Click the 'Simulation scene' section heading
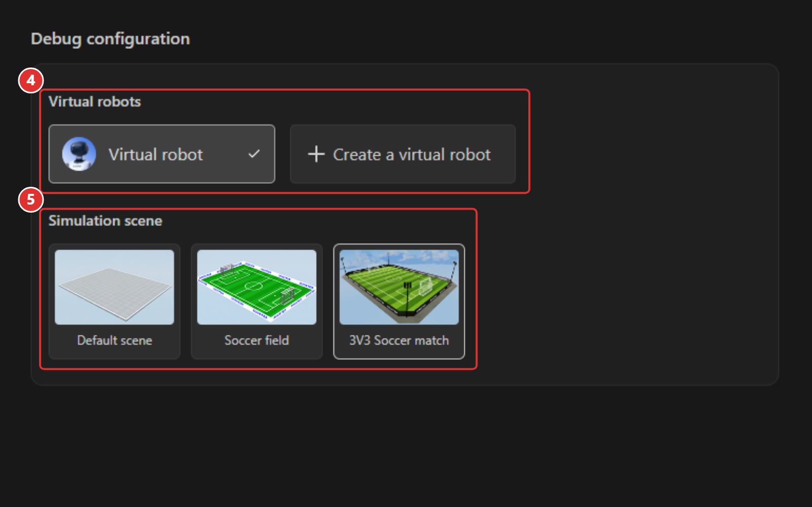Viewport: 812px width, 507px height. (x=106, y=221)
